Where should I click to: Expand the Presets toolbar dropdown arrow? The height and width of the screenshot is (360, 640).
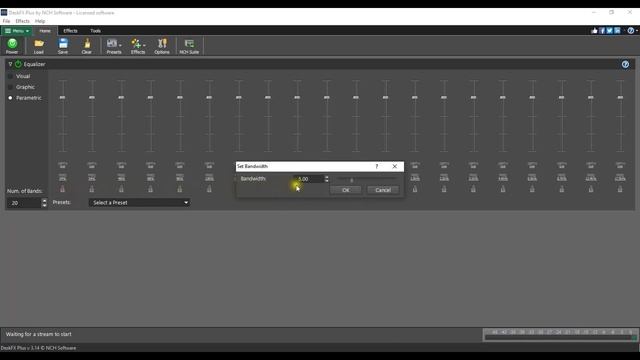120,45
